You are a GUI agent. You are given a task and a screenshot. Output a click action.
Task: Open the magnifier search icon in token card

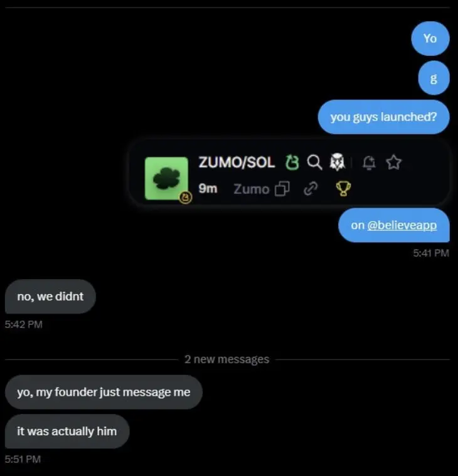[x=314, y=162]
